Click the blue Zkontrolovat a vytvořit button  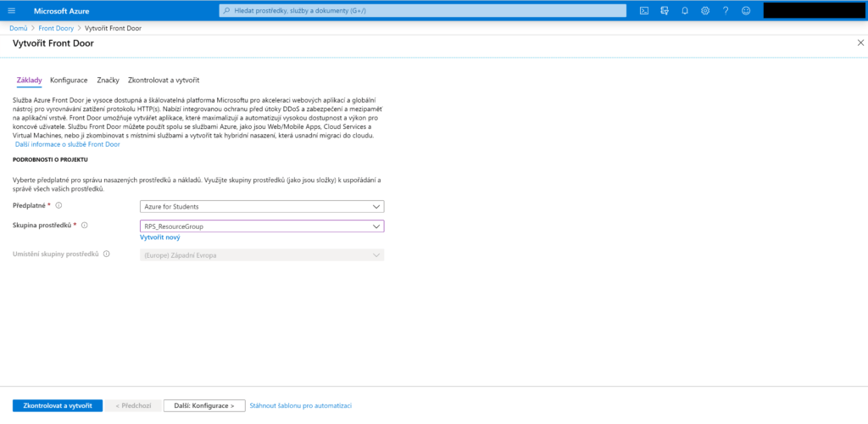coord(58,405)
